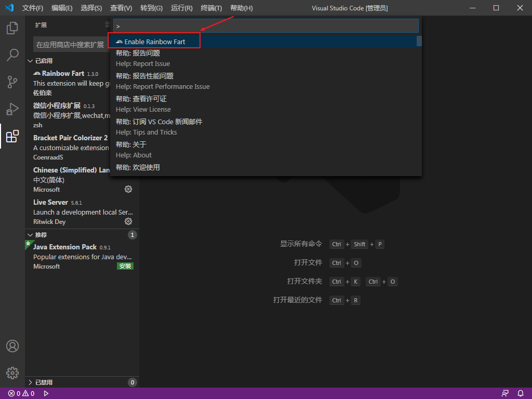Click the 打开最近的文件 shortcut hint
Screen dimensions: 532x399
(x=317, y=300)
